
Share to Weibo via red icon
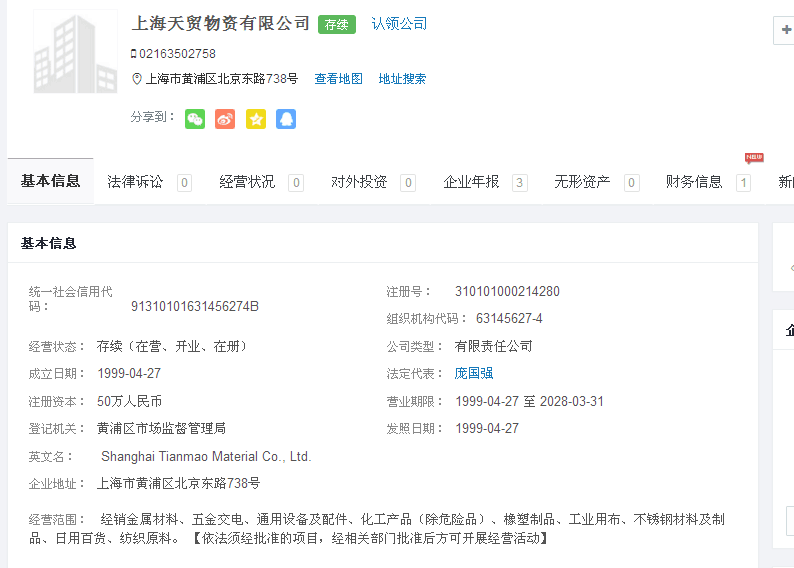(225, 119)
